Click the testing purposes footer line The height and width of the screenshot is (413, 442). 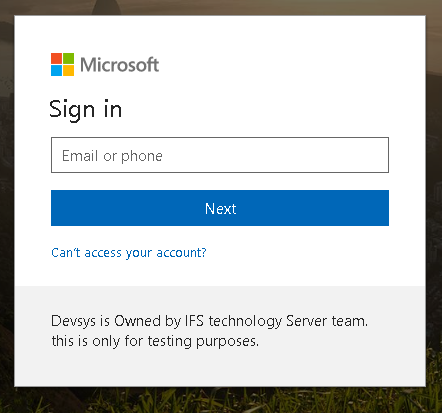pos(155,341)
